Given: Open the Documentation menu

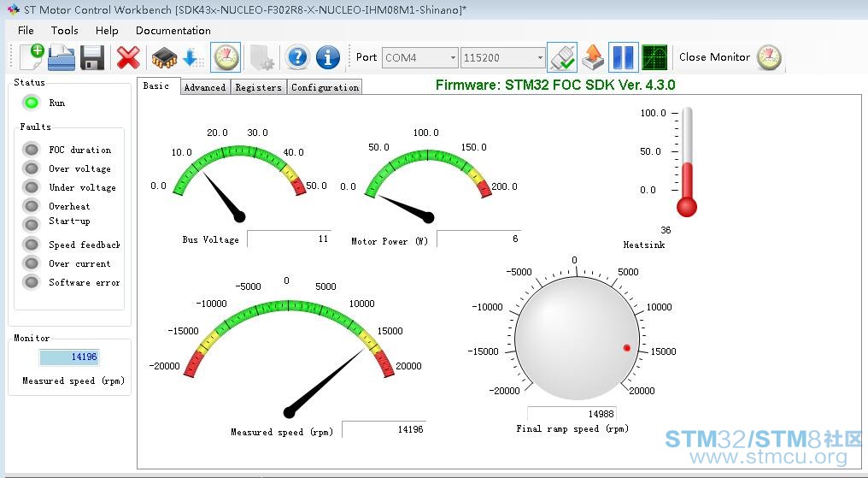Looking at the screenshot, I should 173,31.
